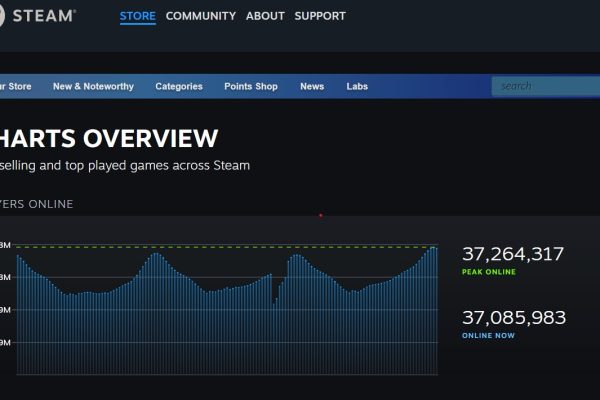Open the STORE menu item
The width and height of the screenshot is (600, 400).
138,16
